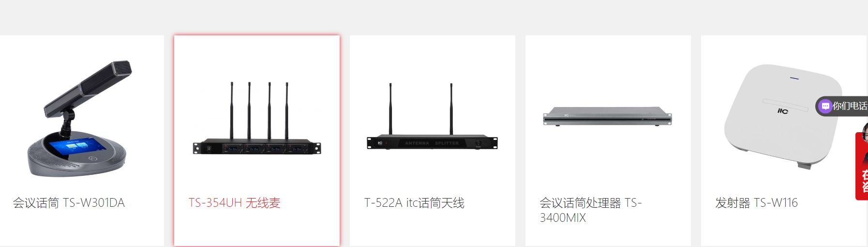Screen dimensions: 868x247
Task: Open the 会议话筒 TS-W301DA product link
Action: coord(69,202)
